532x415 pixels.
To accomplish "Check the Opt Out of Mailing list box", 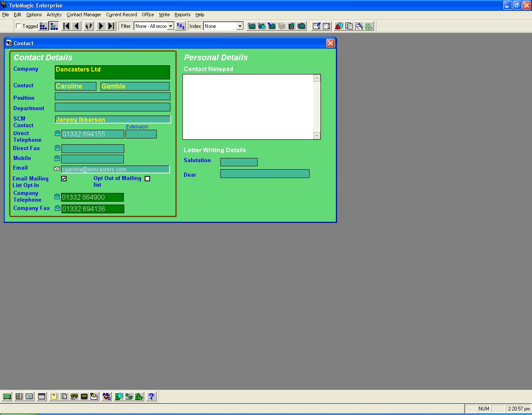I will point(147,178).
